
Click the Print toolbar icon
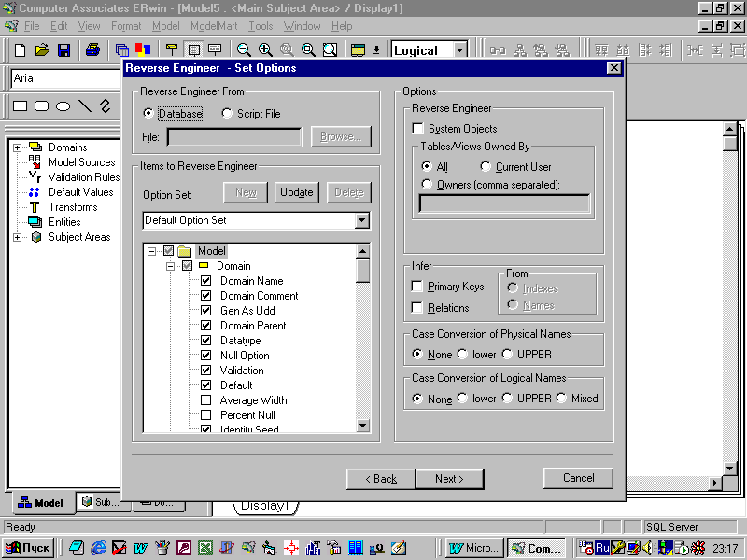(92, 50)
